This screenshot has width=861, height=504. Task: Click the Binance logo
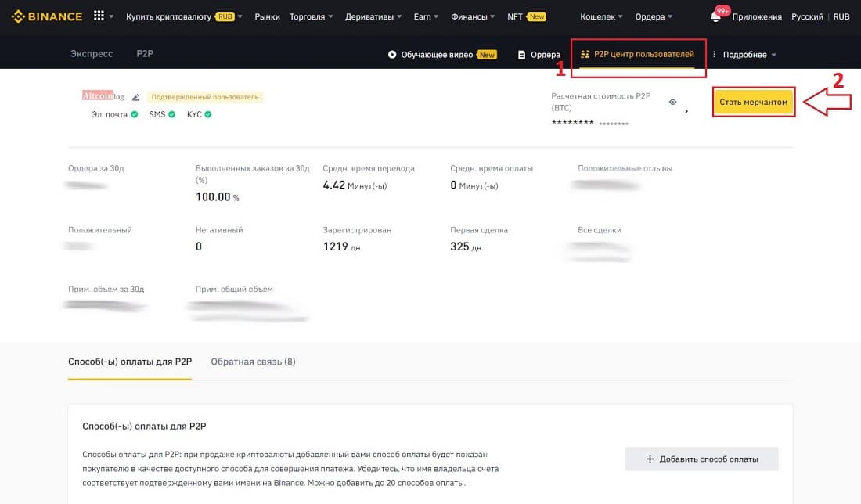[x=47, y=16]
